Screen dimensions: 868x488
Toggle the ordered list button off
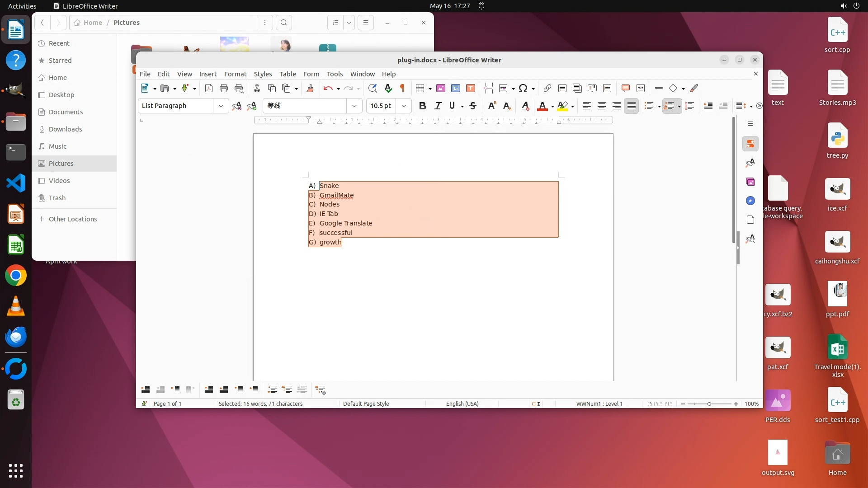669,106
